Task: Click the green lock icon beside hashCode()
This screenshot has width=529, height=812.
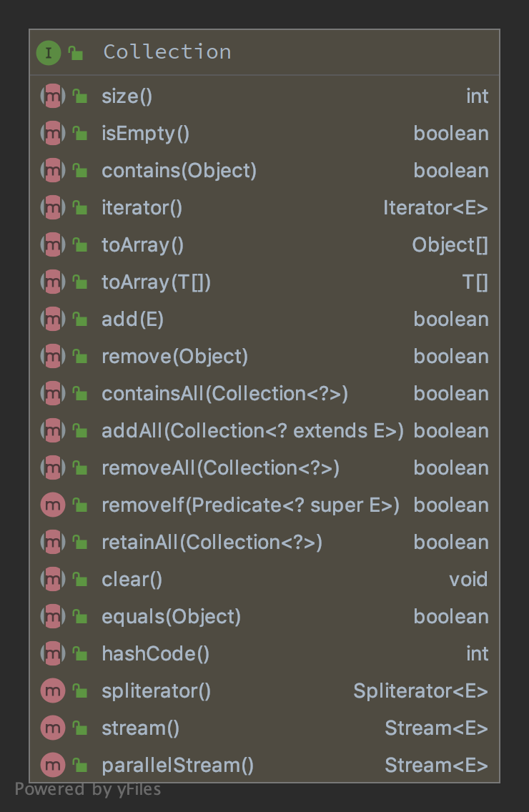Action: click(79, 655)
